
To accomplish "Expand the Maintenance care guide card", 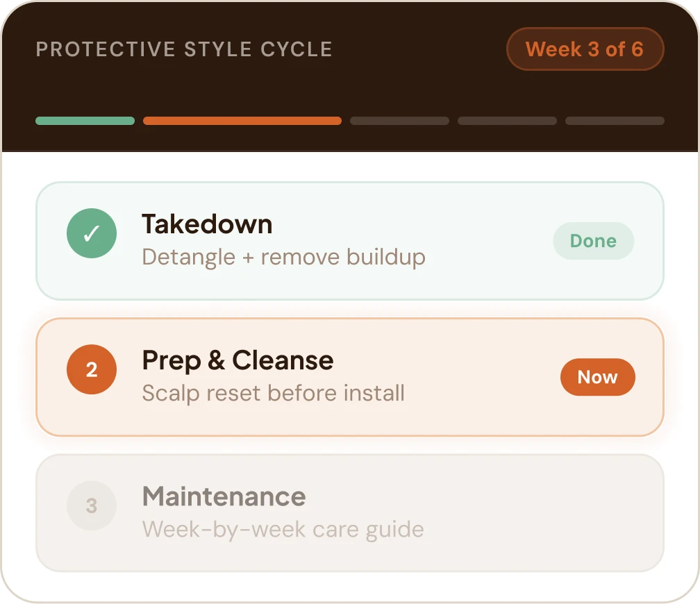I will [349, 514].
